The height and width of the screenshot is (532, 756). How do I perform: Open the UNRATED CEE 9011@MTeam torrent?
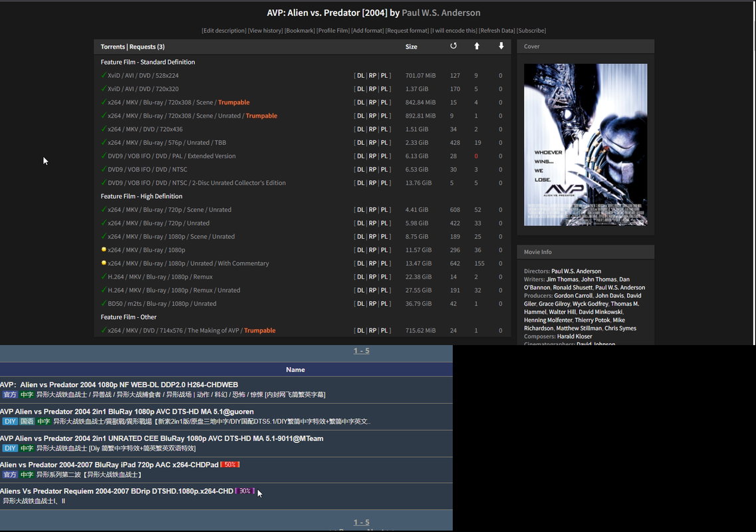[x=162, y=438]
